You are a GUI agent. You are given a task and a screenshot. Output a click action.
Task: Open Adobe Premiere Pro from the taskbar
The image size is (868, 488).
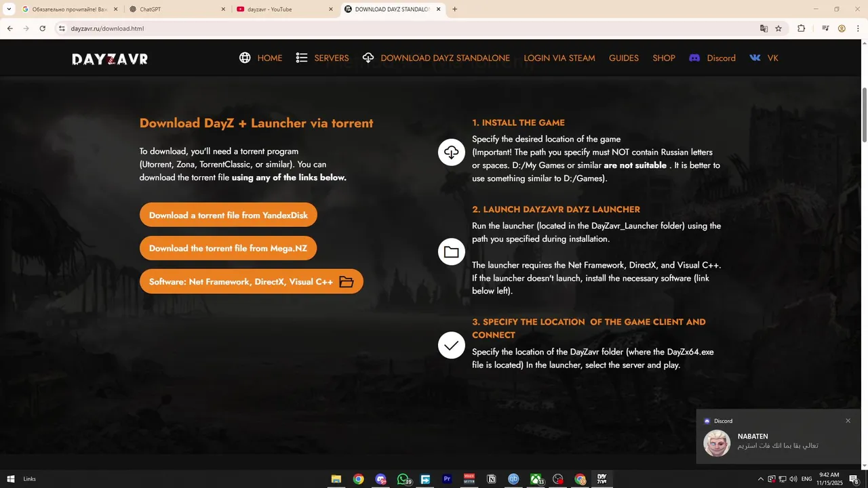[x=447, y=479]
